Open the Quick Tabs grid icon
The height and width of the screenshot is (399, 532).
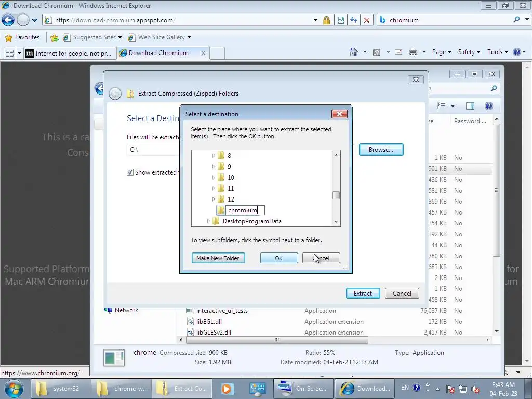tap(9, 54)
